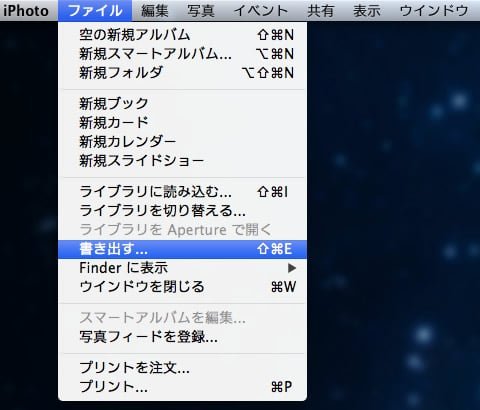Viewport: 480px width, 410px height.
Task: Open the 共有 menu
Action: [x=321, y=11]
